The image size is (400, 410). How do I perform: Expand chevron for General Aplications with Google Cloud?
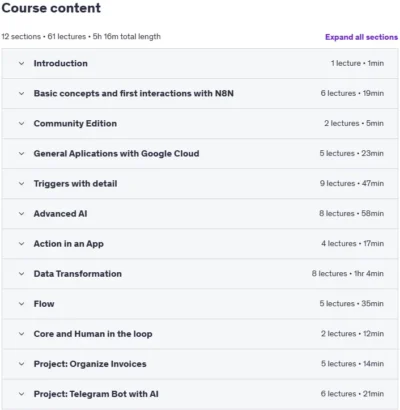point(21,154)
